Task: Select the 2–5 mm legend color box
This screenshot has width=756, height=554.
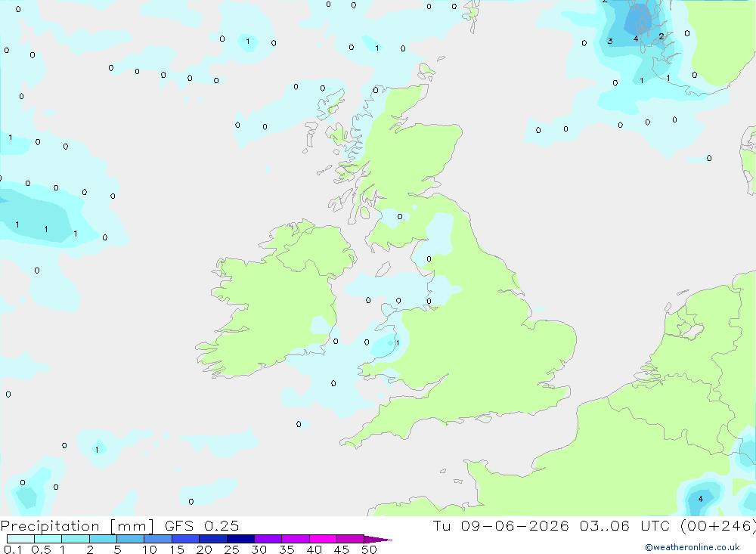Action: click(x=103, y=539)
